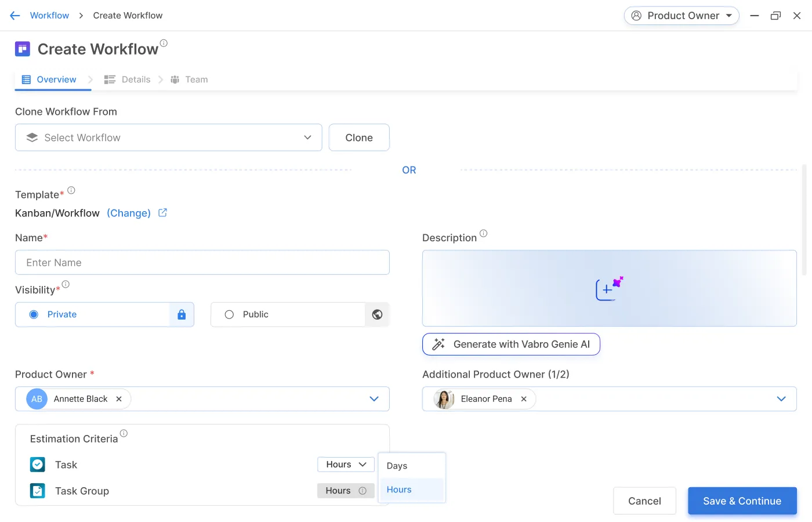Expand the Product Owner dropdown
Screen dimensions: 812x522
(x=374, y=398)
